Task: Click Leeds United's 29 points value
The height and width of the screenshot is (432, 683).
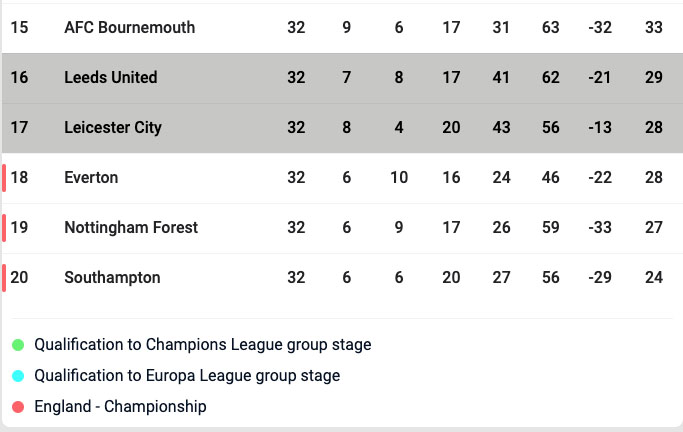Action: click(654, 78)
